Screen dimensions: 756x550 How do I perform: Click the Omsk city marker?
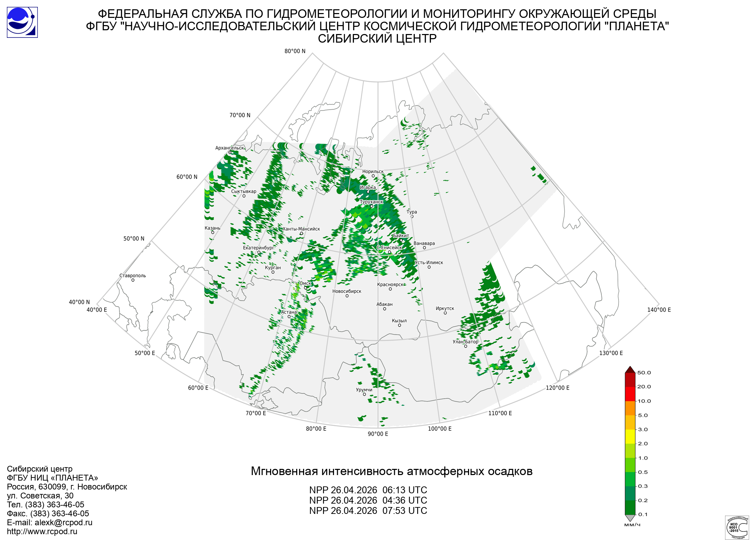pos(305,288)
